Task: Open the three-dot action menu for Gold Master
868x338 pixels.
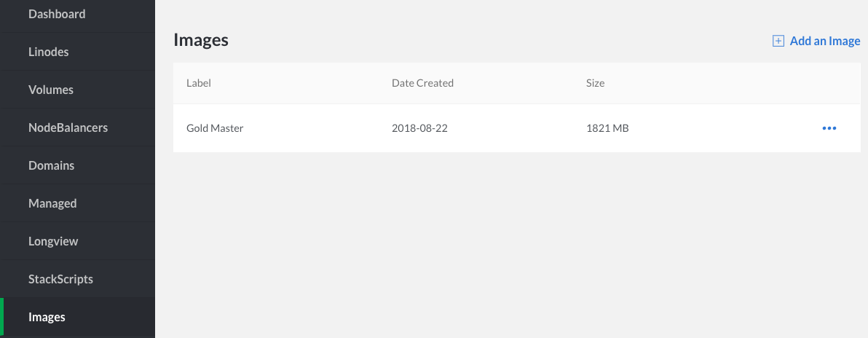Action: (x=829, y=128)
